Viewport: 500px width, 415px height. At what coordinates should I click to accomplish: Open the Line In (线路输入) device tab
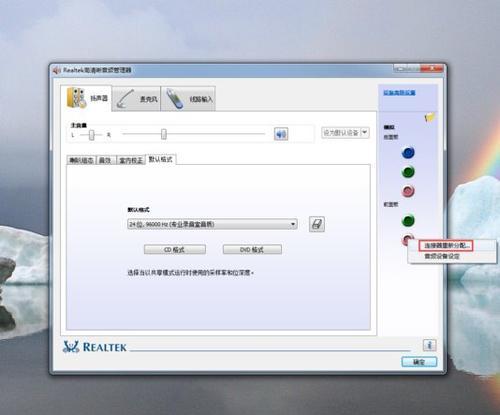pos(188,99)
